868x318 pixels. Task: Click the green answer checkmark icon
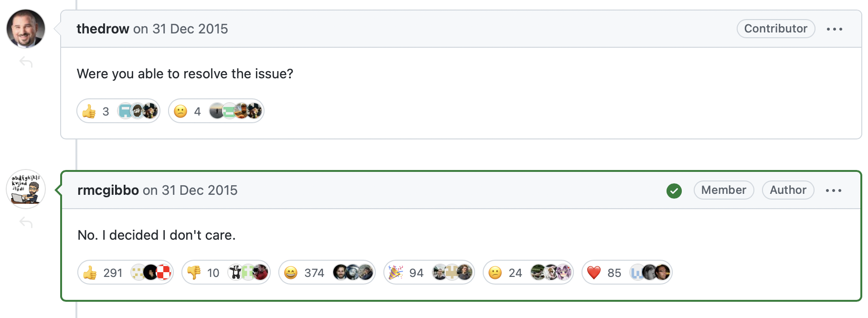point(674,191)
